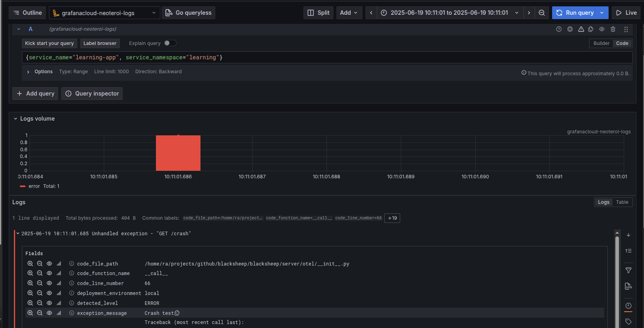Screen dimensions: 644x328
Task: Select the Logs view tab
Action: pyautogui.click(x=603, y=202)
